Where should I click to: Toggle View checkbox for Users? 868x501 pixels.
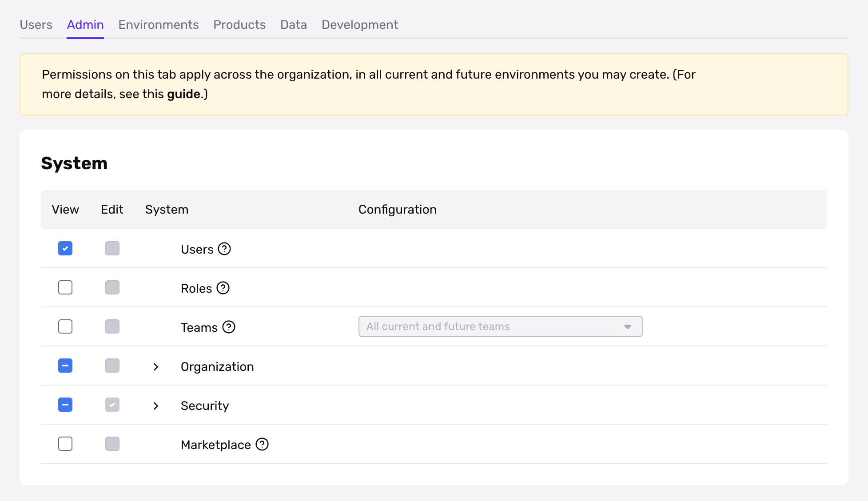coord(65,248)
